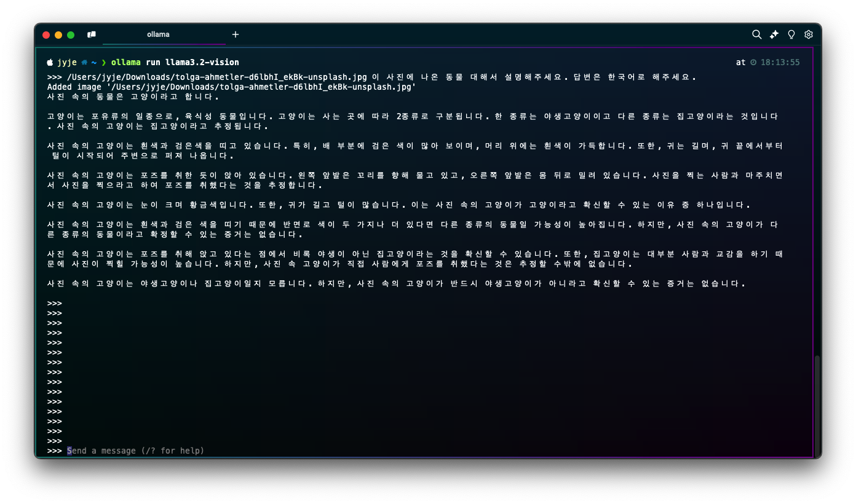Click the clock icon beside 18:13:55
856x504 pixels.
pyautogui.click(x=753, y=63)
